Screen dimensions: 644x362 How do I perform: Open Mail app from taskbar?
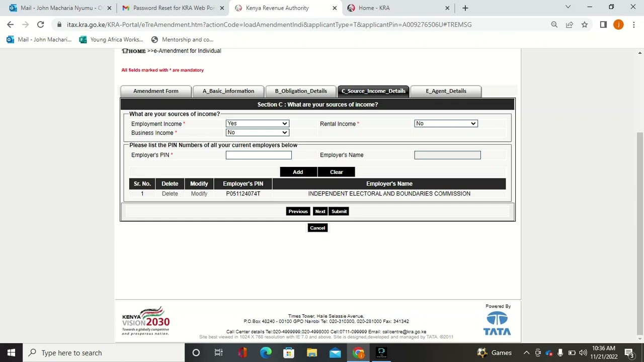pos(335,352)
